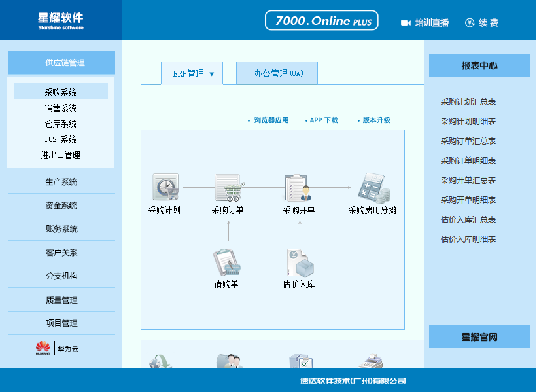
Task: Click the partially visible checklist box icon
Action: (x=301, y=361)
